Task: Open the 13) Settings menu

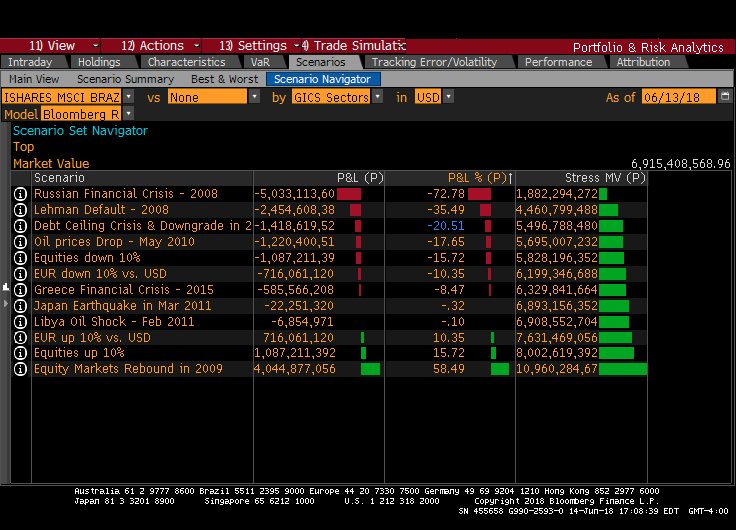Action: tap(252, 46)
